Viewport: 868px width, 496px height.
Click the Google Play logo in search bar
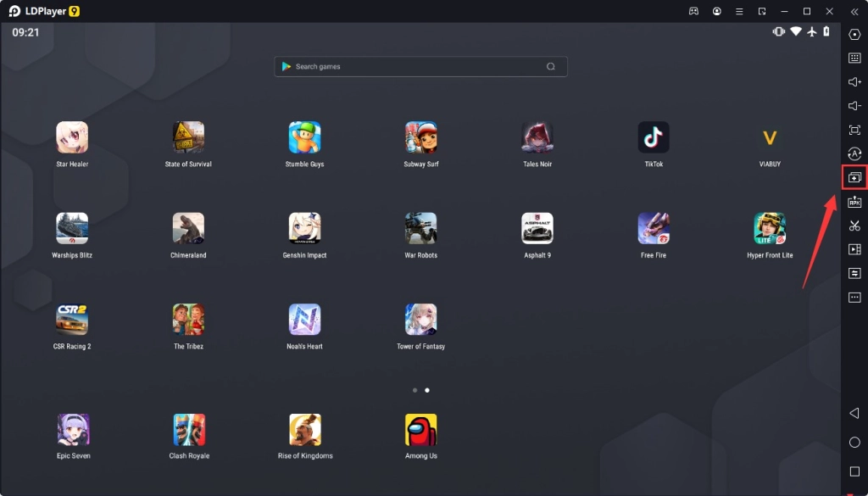point(287,66)
